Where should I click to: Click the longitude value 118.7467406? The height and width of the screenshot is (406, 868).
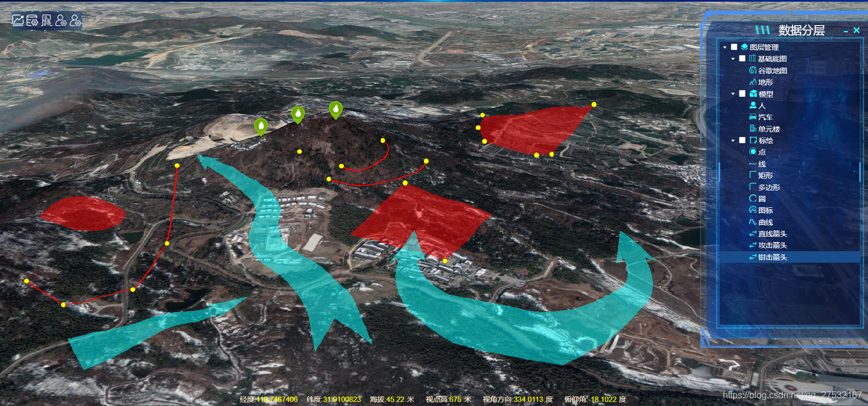pos(277,399)
